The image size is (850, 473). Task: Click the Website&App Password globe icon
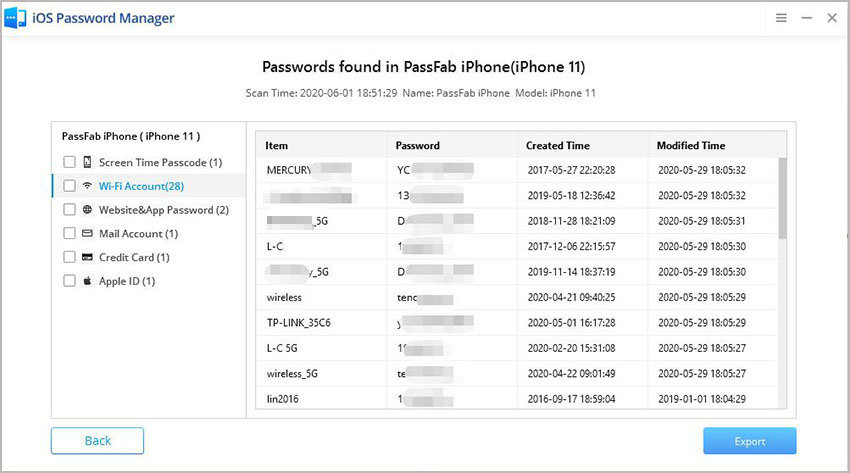click(x=87, y=210)
